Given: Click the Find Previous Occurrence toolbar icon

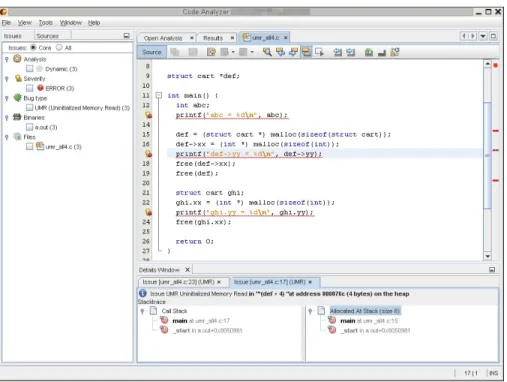Looking at the screenshot, I should pyautogui.click(x=280, y=52).
